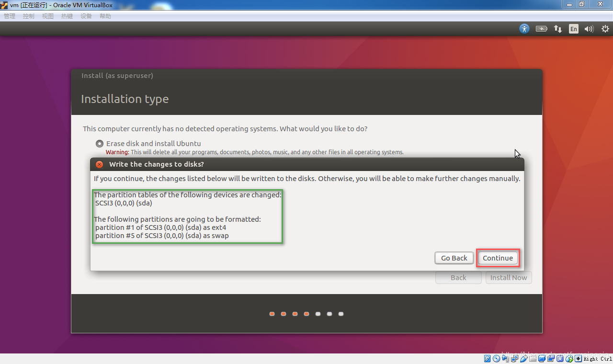
Task: Click 'partition #5 of SCSI3 (0,0,0) (sda) as swap'
Action: point(162,236)
